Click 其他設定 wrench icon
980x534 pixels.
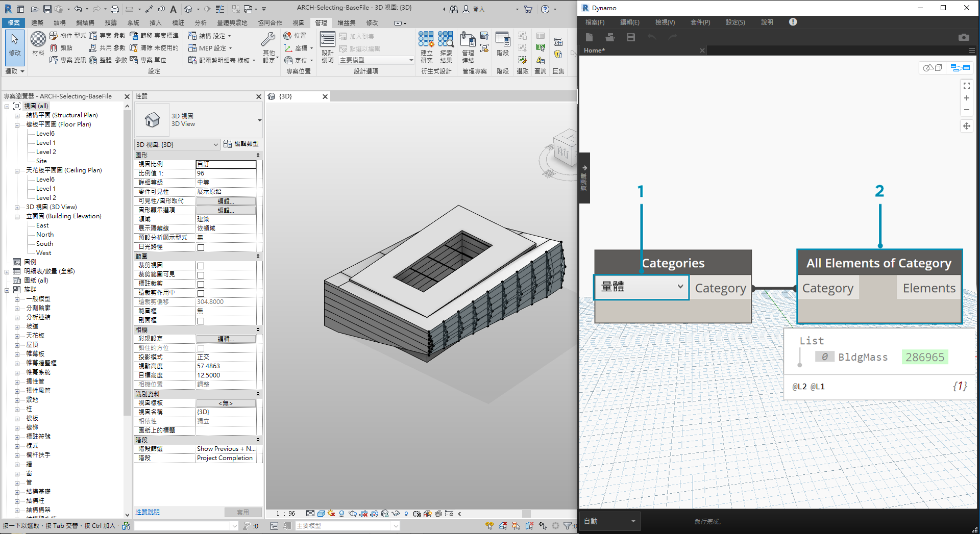(x=268, y=47)
